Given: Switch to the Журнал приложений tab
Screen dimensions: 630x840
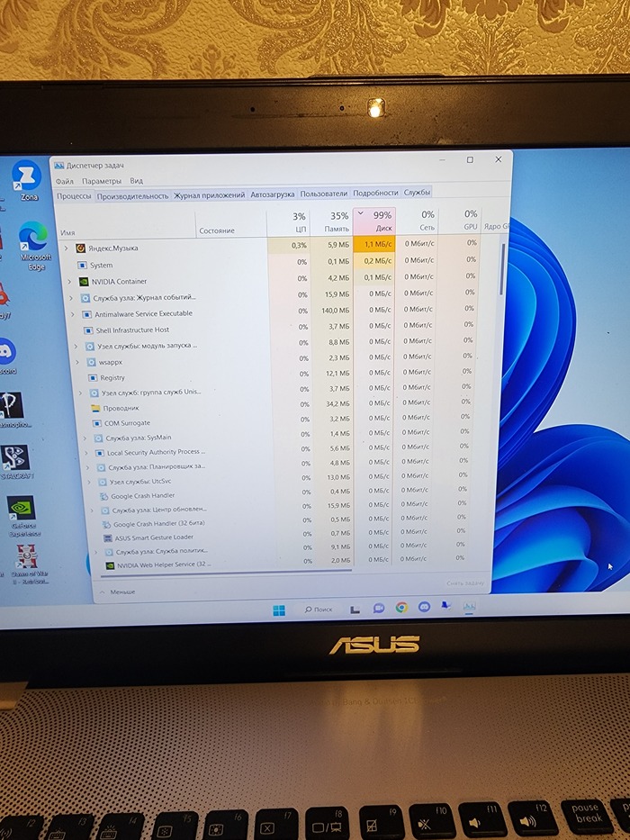Looking at the screenshot, I should 209,195.
